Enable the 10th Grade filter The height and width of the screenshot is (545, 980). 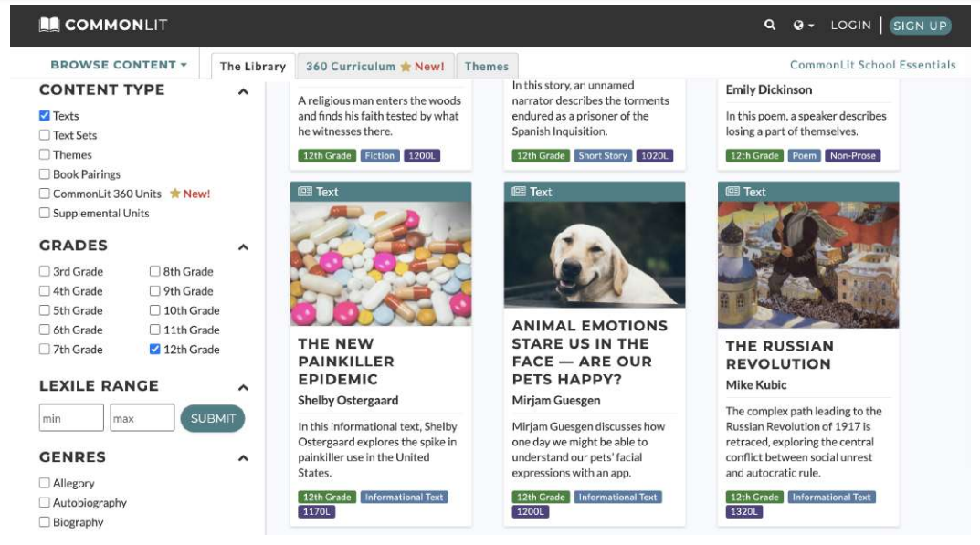coord(155,310)
